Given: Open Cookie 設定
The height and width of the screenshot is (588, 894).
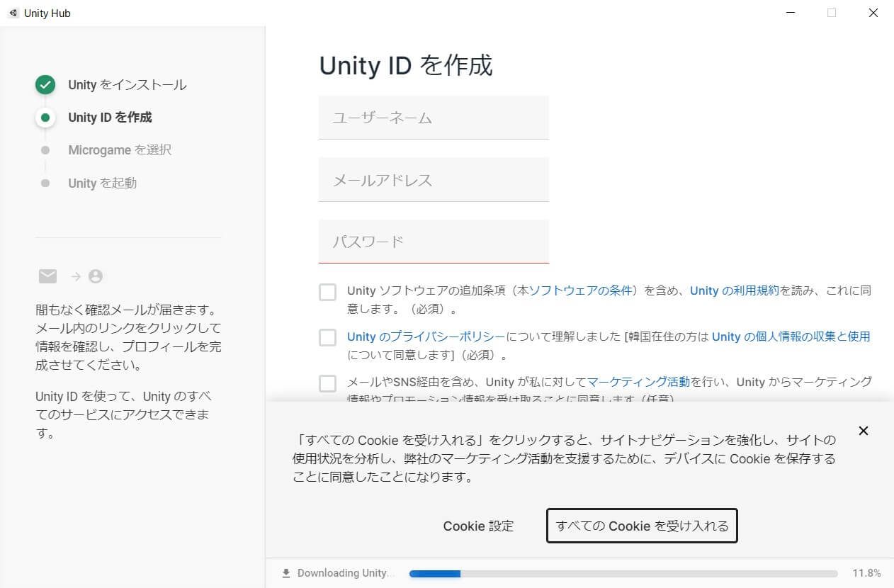Looking at the screenshot, I should click(478, 526).
